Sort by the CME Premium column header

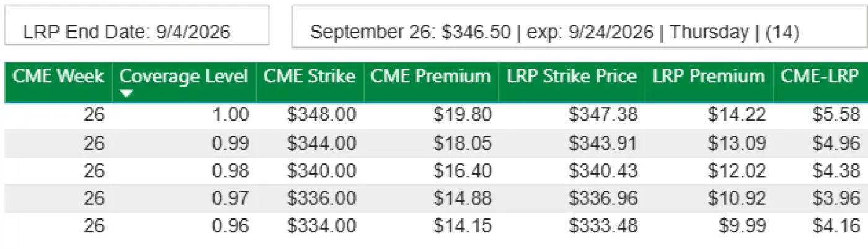[430, 77]
